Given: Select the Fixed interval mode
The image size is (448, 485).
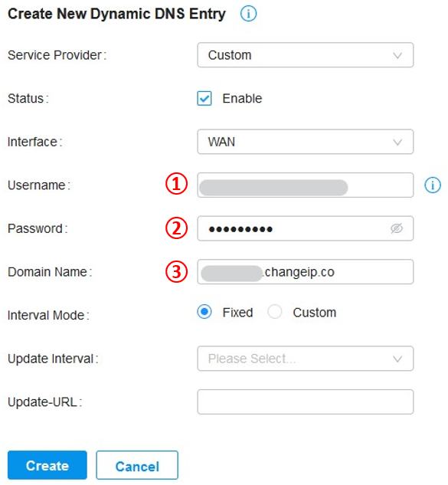Looking at the screenshot, I should click(x=204, y=312).
